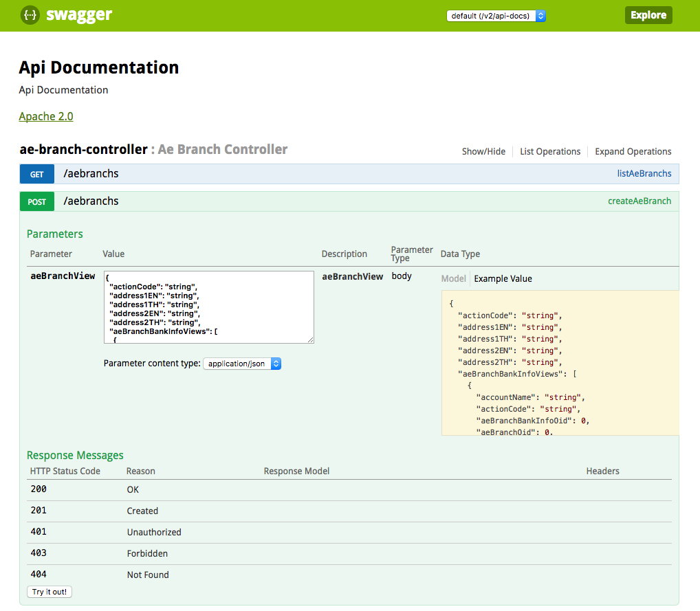Switch to the Model tab
Screen dimensions: 700x611
click(x=453, y=278)
